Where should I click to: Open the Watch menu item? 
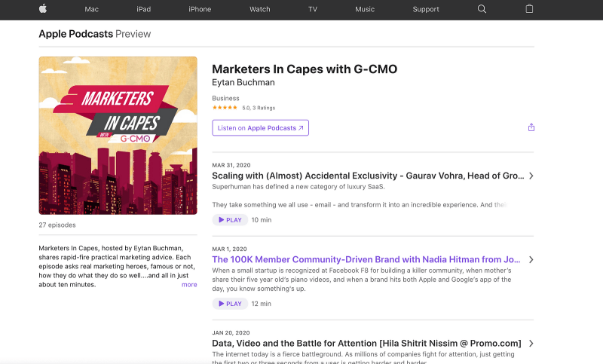tap(259, 9)
